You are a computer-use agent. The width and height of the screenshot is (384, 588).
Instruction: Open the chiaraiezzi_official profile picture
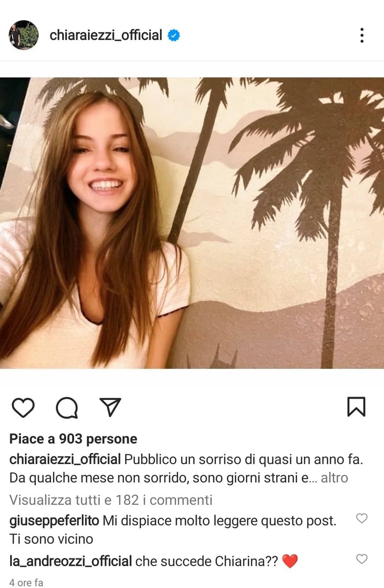point(23,35)
